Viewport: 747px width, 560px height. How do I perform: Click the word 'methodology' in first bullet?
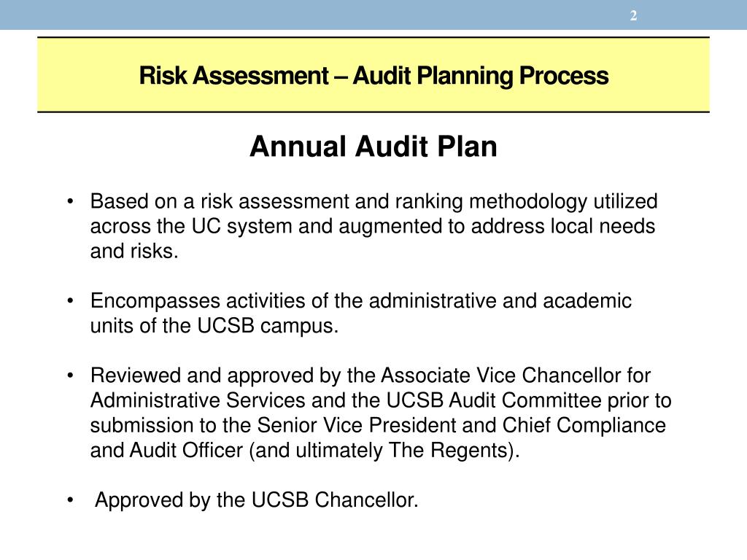coord(528,202)
